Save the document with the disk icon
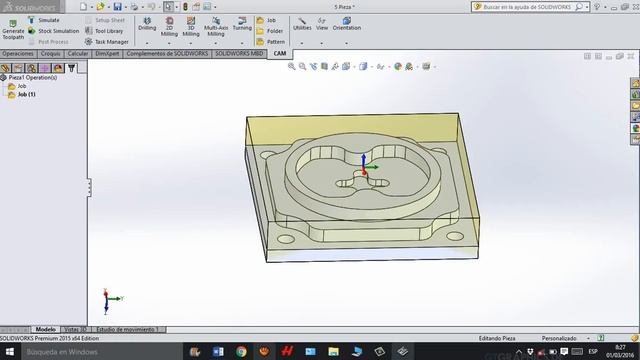640x360 pixels. pyautogui.click(x=117, y=7)
